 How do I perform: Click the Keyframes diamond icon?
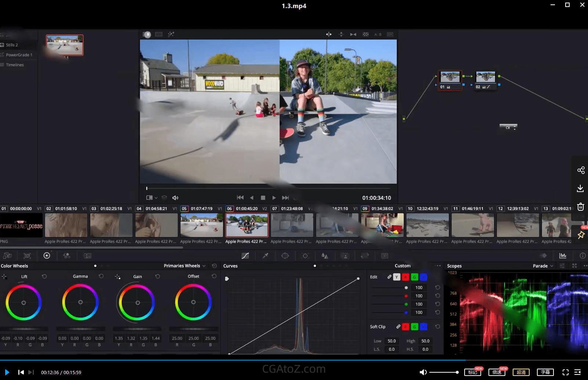click(544, 256)
